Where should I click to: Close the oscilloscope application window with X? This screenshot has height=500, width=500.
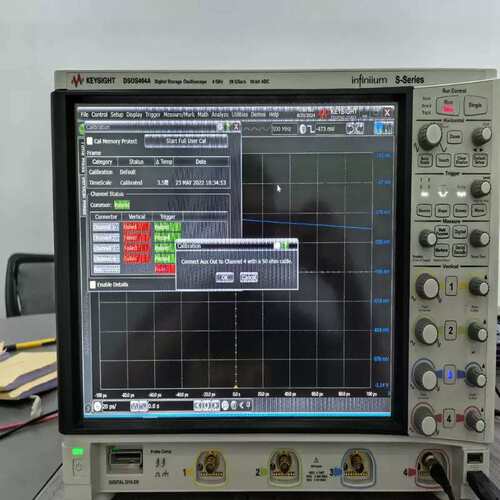point(387,113)
